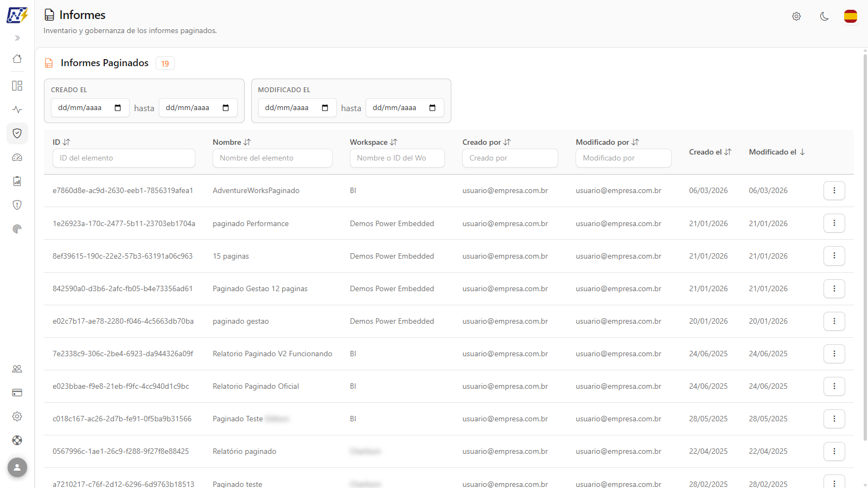Viewport: 868px width, 488px height.
Task: Open the user profile avatar
Action: [x=17, y=467]
